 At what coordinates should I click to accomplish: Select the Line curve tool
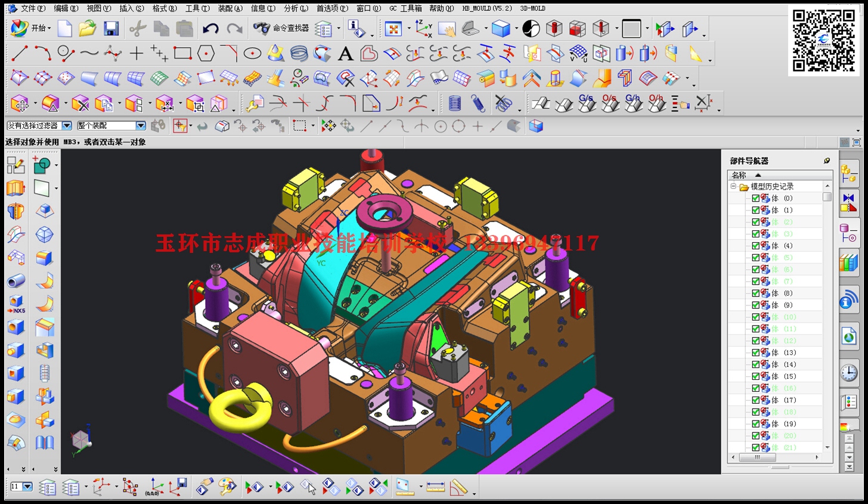[x=20, y=54]
